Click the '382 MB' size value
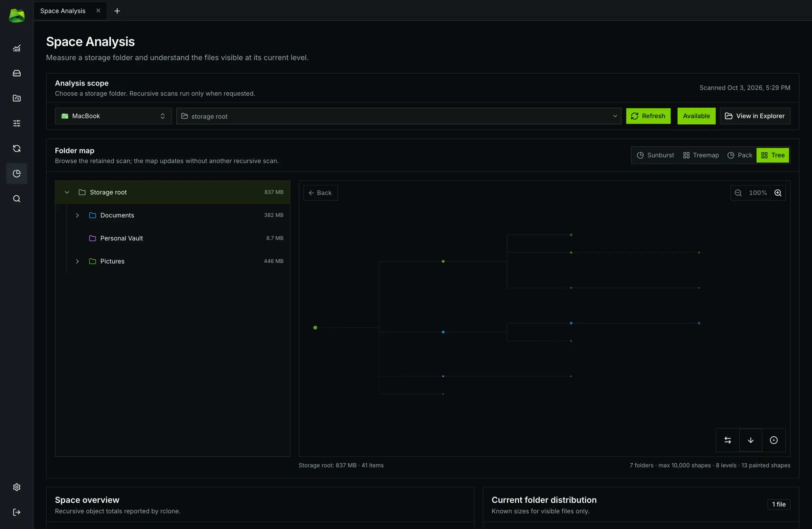The image size is (812, 529). click(x=274, y=215)
